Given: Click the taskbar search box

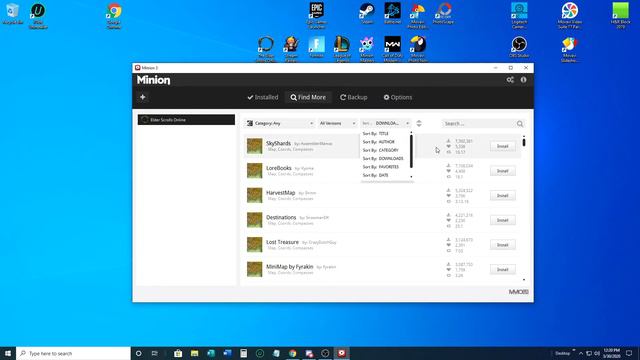Looking at the screenshot, I should (x=73, y=353).
